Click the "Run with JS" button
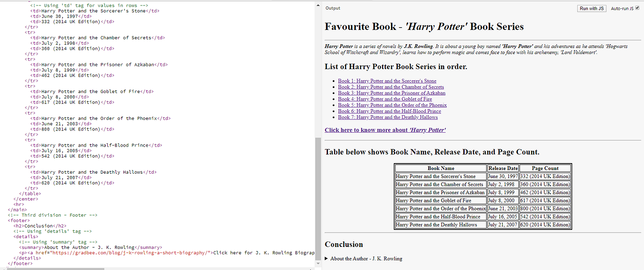 pyautogui.click(x=592, y=8)
